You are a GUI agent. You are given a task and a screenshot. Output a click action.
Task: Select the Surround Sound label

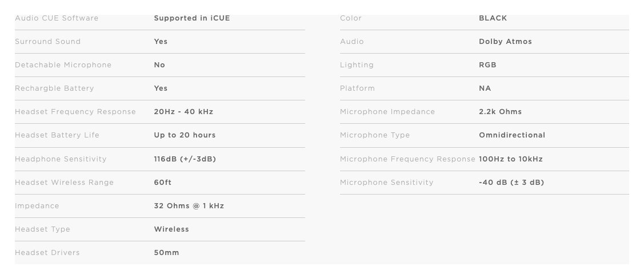[x=47, y=42]
